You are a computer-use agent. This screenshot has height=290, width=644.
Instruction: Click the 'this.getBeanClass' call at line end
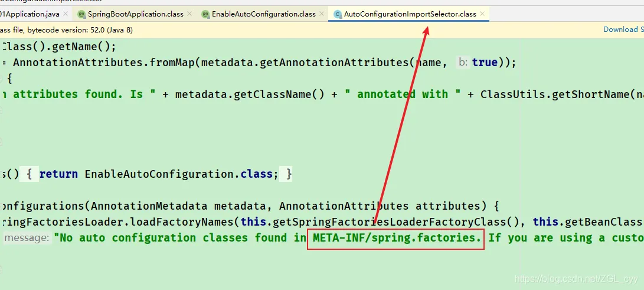(588, 222)
